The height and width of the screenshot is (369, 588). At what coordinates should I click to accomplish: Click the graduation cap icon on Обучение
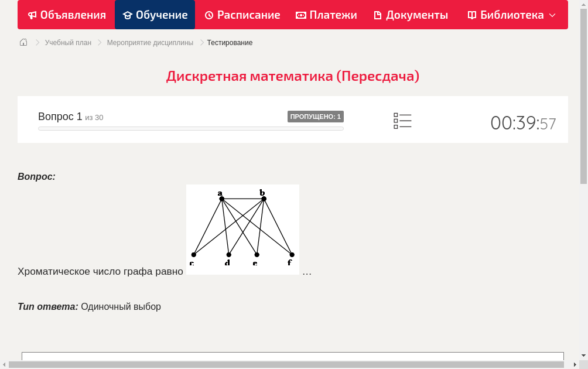point(127,15)
